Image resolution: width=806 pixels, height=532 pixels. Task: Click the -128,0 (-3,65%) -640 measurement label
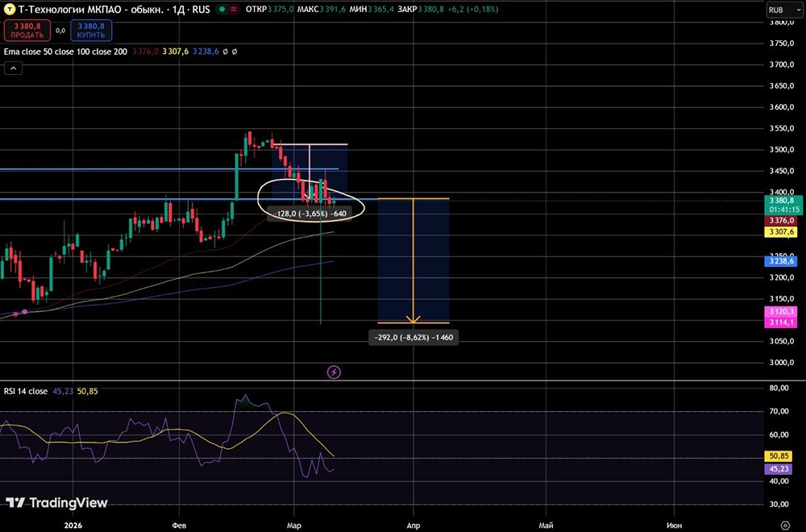pos(310,214)
